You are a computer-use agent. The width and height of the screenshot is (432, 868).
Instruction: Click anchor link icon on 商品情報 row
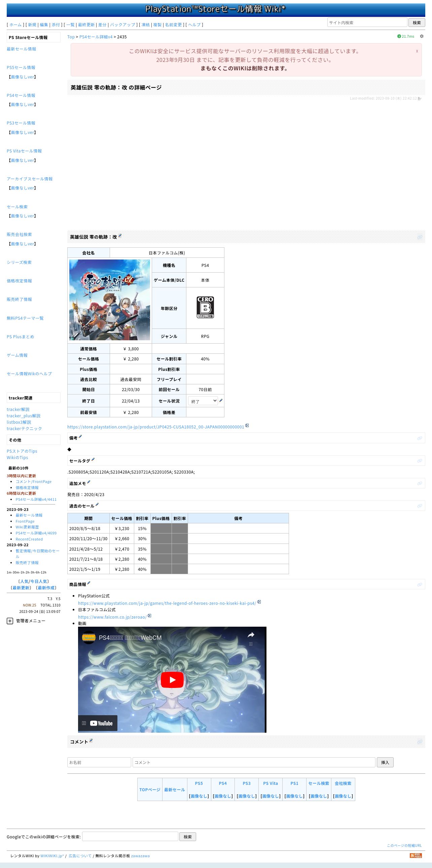420,584
